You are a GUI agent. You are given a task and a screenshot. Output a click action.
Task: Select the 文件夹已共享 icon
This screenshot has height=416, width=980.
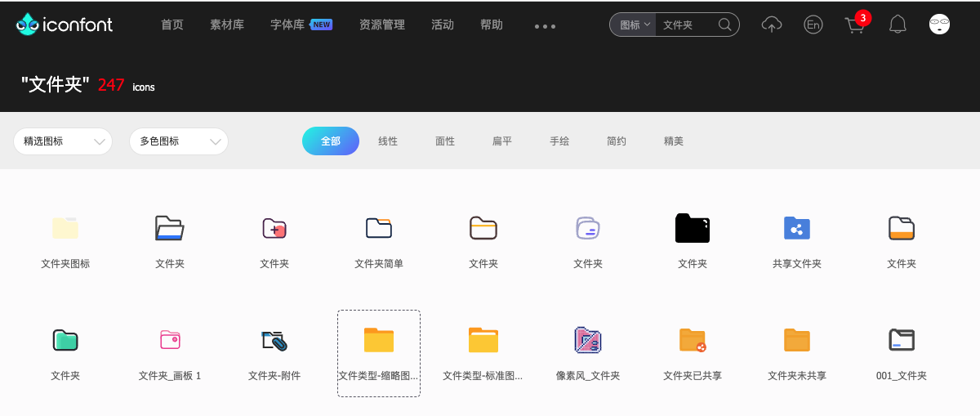tap(693, 340)
